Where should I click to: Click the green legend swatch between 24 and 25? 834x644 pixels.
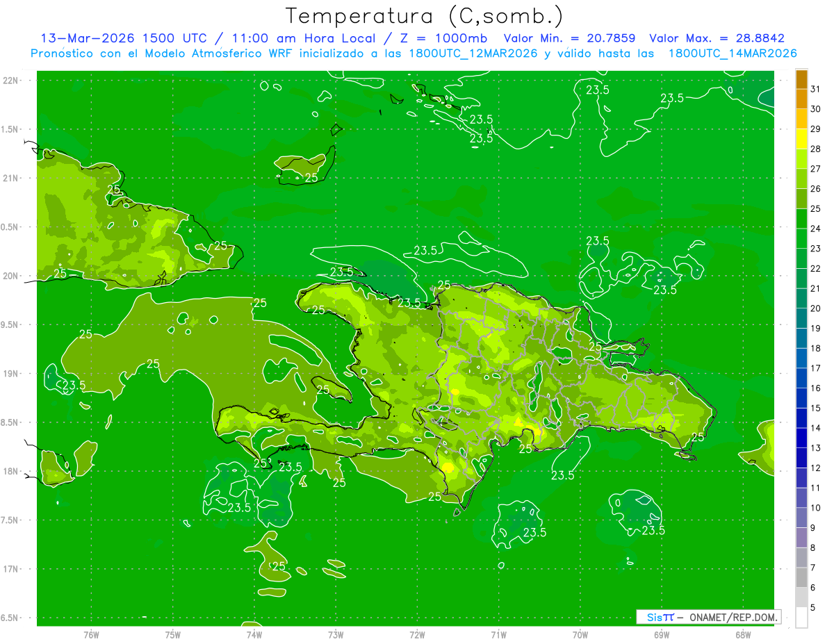[x=801, y=219]
